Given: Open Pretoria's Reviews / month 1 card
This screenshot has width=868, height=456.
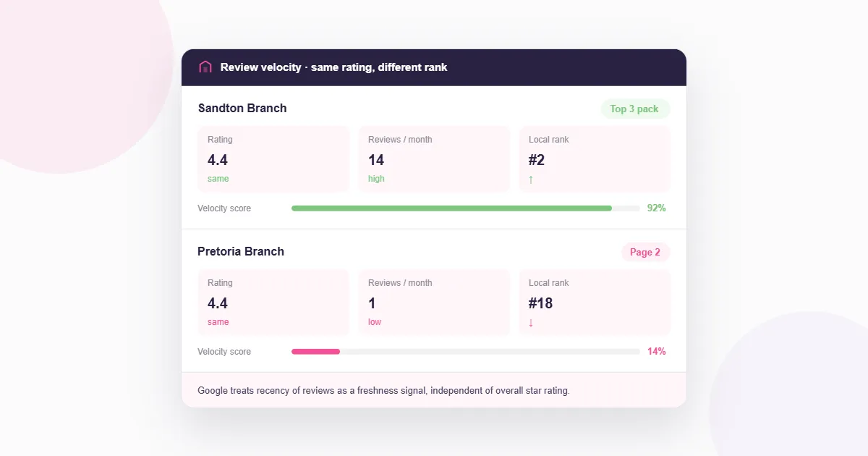Looking at the screenshot, I should point(434,303).
